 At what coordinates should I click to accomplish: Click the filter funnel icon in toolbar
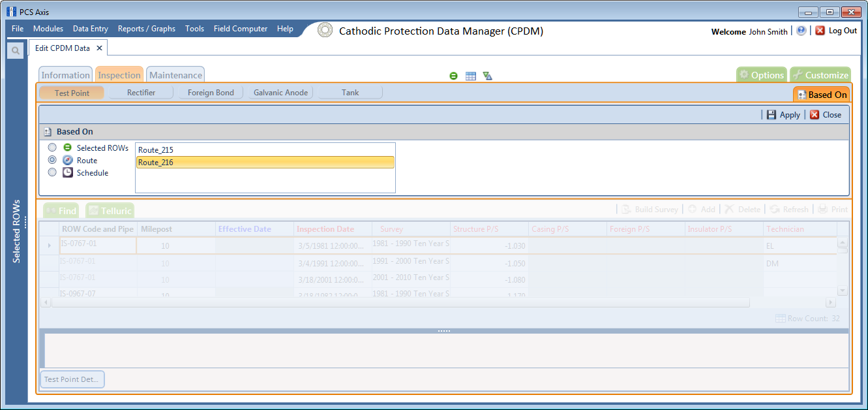click(x=487, y=76)
